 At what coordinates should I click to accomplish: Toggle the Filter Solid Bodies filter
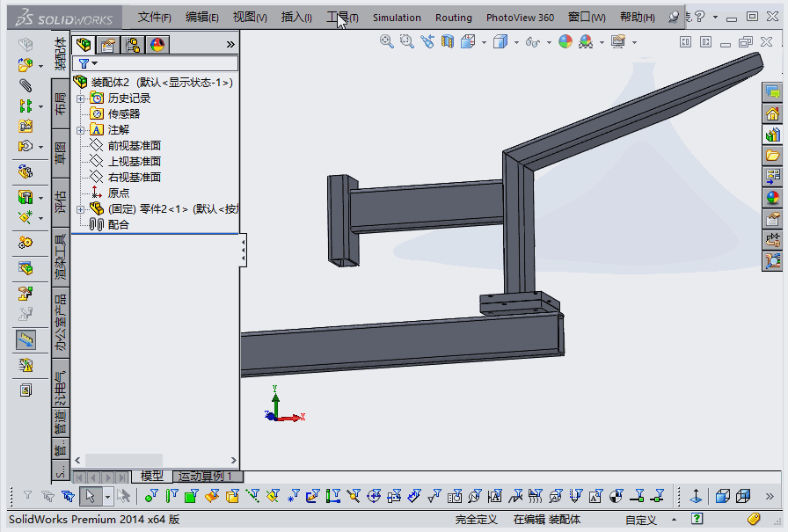click(232, 496)
